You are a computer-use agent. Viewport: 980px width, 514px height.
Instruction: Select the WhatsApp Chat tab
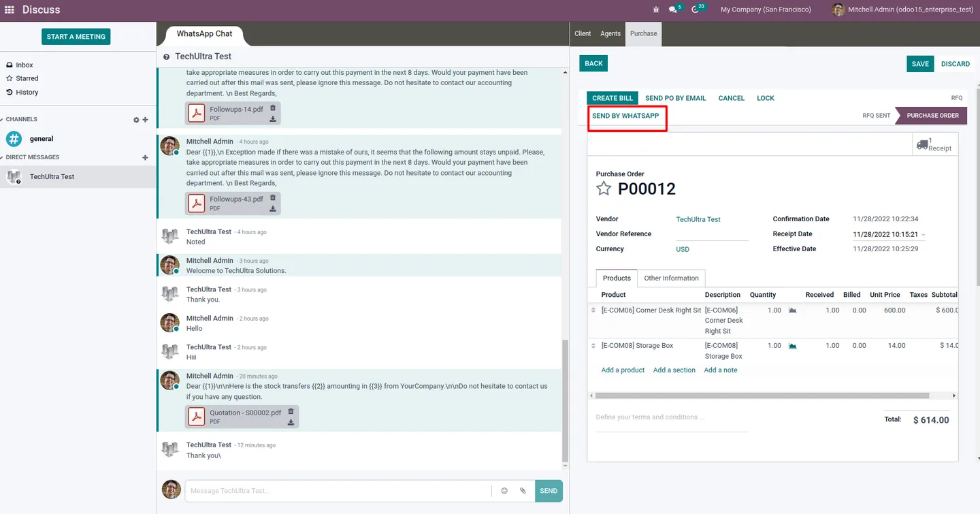pos(204,34)
